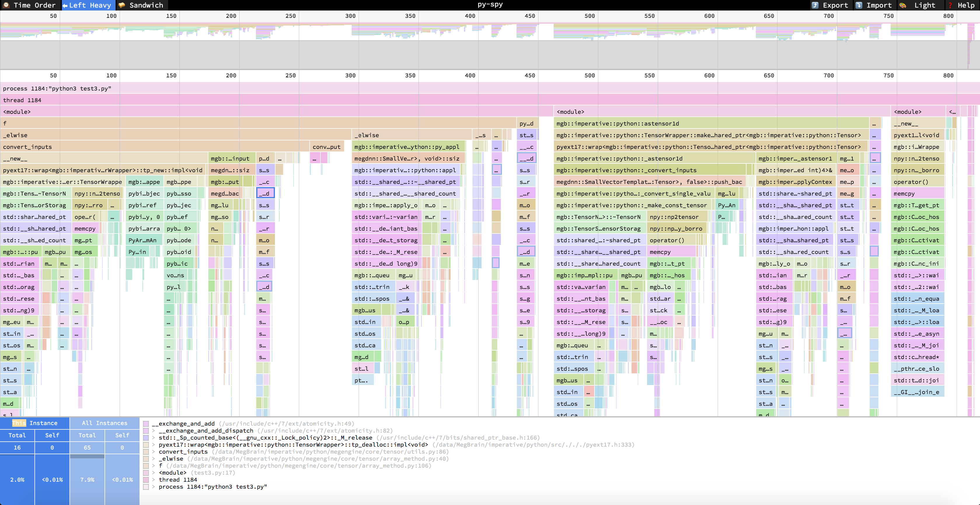Switch to Left Heavy view
980x505 pixels.
[88, 5]
